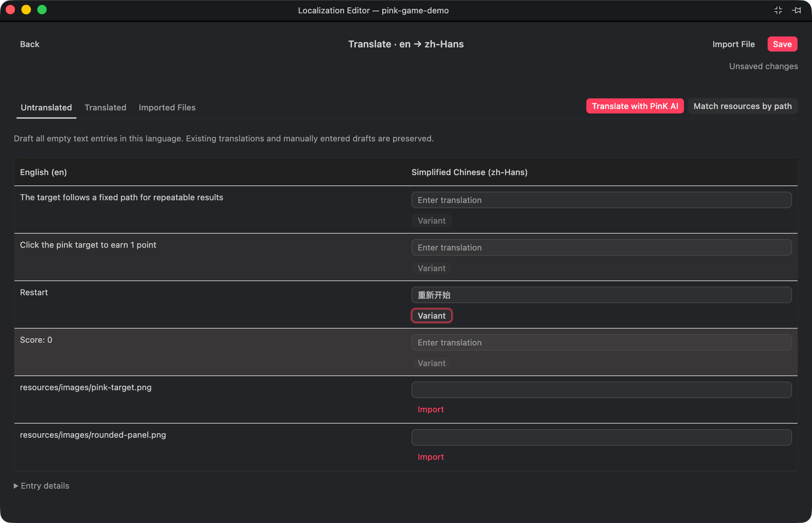Click 'The target follows a fixed path' text
The height and width of the screenshot is (523, 812).
point(121,197)
